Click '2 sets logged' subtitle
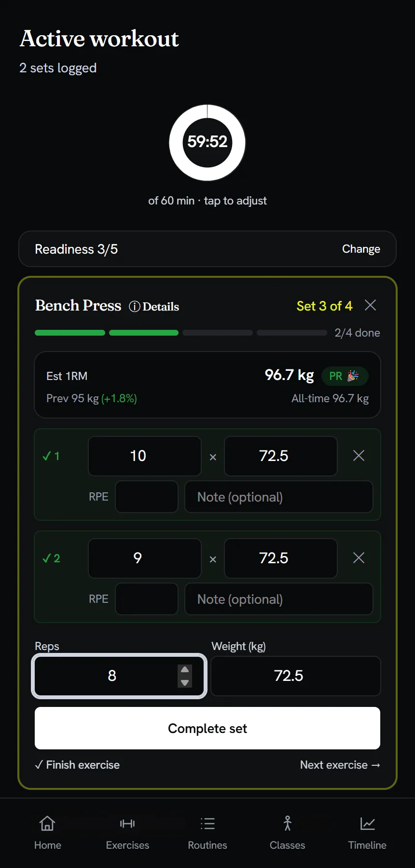 pyautogui.click(x=58, y=68)
